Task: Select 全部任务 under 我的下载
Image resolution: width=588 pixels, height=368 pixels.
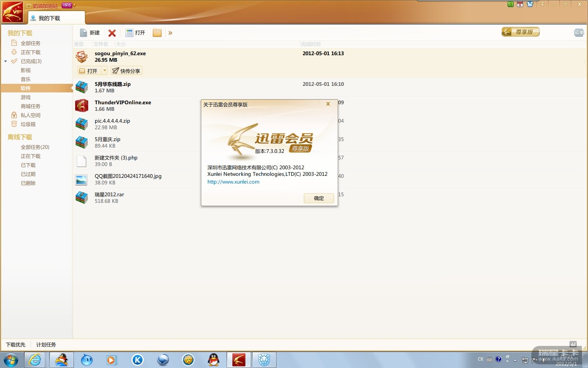Action: pyautogui.click(x=30, y=43)
